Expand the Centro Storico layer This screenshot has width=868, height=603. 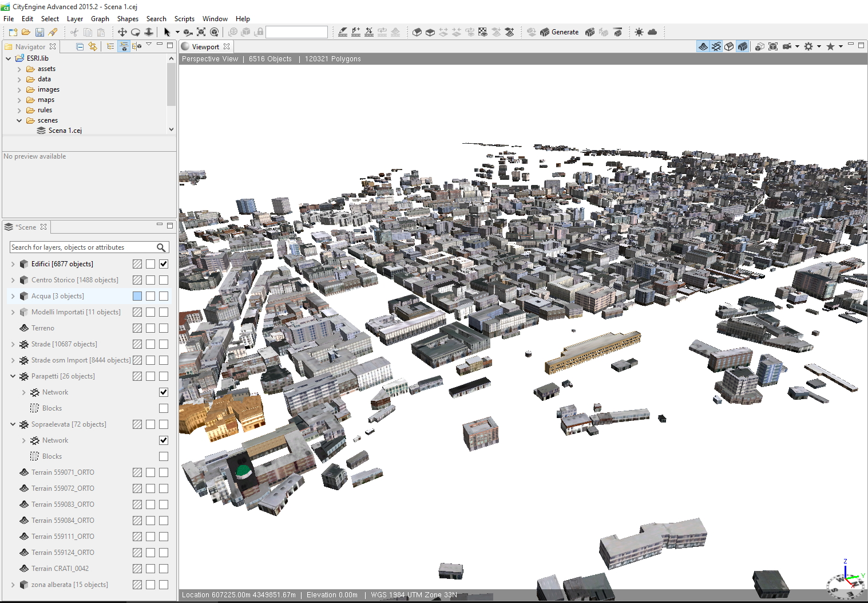(x=13, y=280)
